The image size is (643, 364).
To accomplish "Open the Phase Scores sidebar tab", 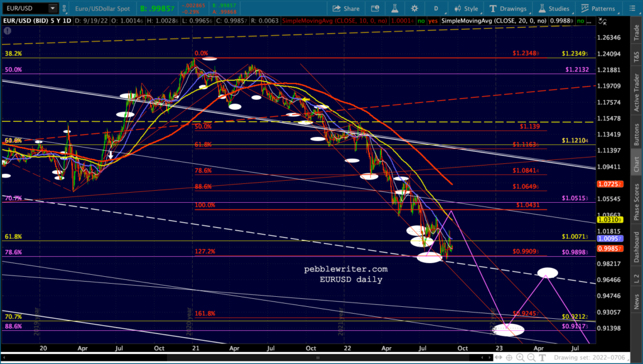I will pos(637,201).
